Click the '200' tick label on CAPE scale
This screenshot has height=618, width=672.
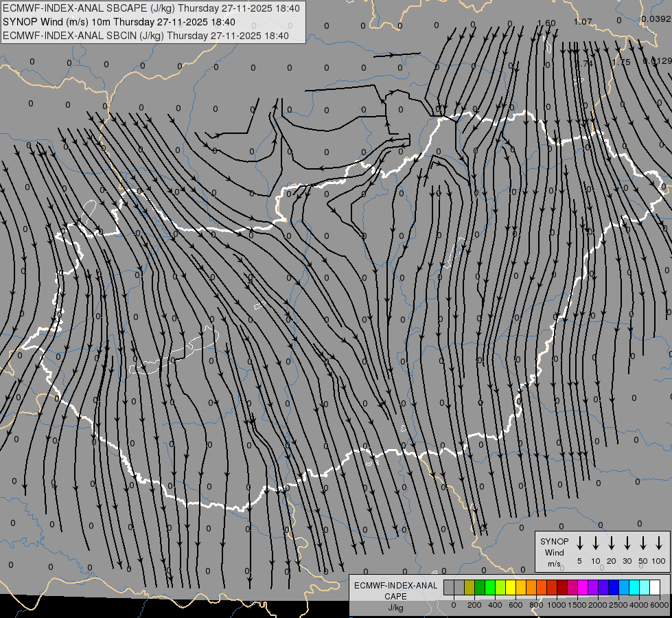pos(474,605)
